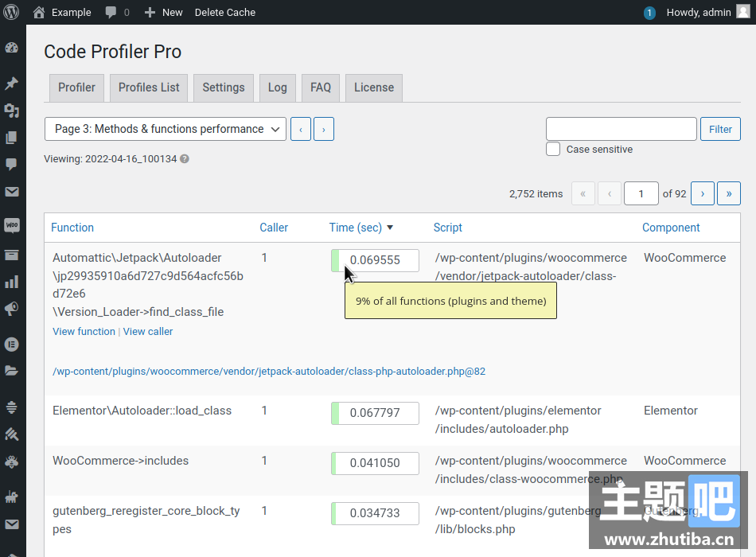Click the 2,752 items count text
756x557 pixels.
point(536,194)
